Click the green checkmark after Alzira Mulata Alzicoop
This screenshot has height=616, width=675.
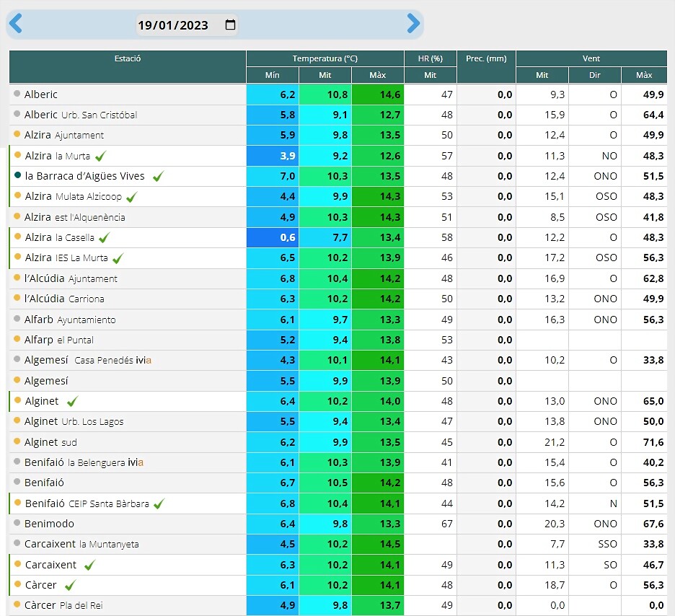tap(131, 197)
